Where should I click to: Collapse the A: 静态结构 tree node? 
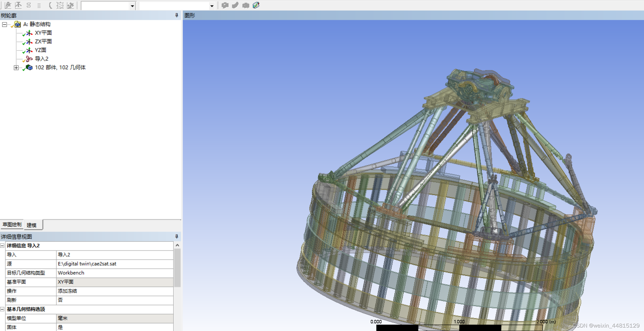[5, 24]
